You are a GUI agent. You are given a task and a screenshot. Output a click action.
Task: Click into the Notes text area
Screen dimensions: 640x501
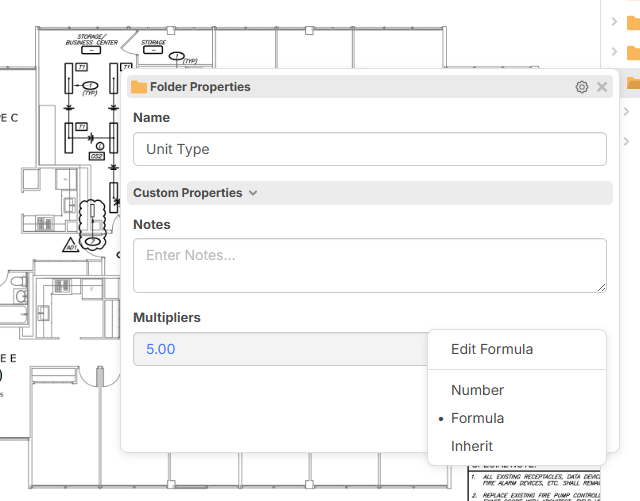[369, 265]
